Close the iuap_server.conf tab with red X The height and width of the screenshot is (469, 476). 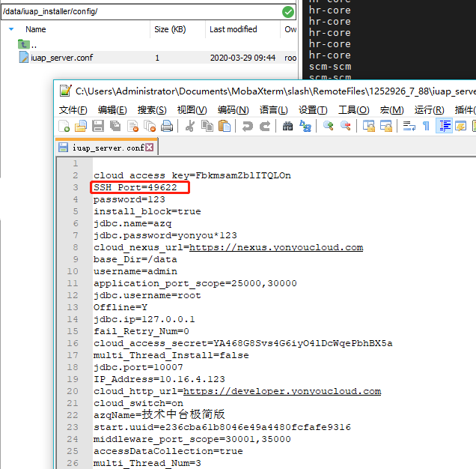pyautogui.click(x=150, y=148)
